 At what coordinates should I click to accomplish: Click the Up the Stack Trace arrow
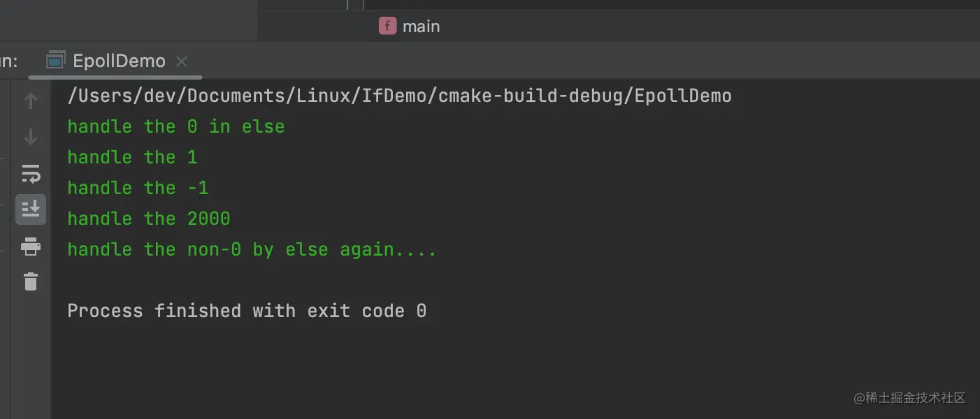click(x=31, y=101)
